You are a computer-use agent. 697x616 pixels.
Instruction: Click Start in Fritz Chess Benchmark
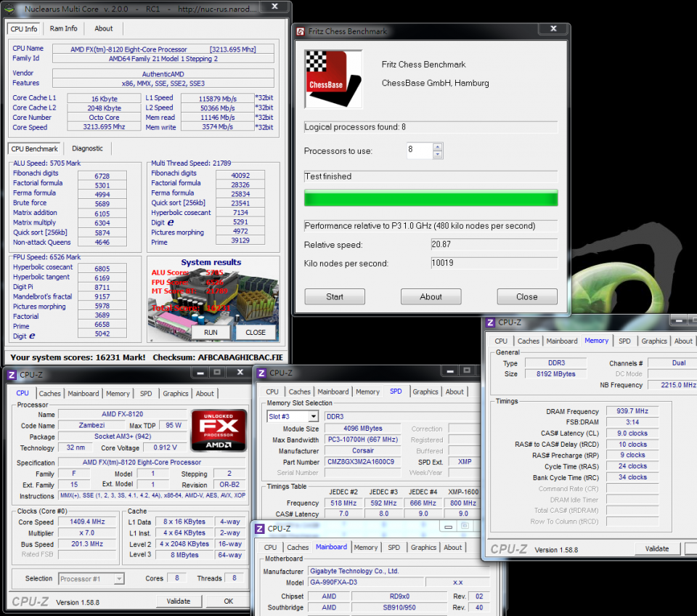tap(334, 296)
